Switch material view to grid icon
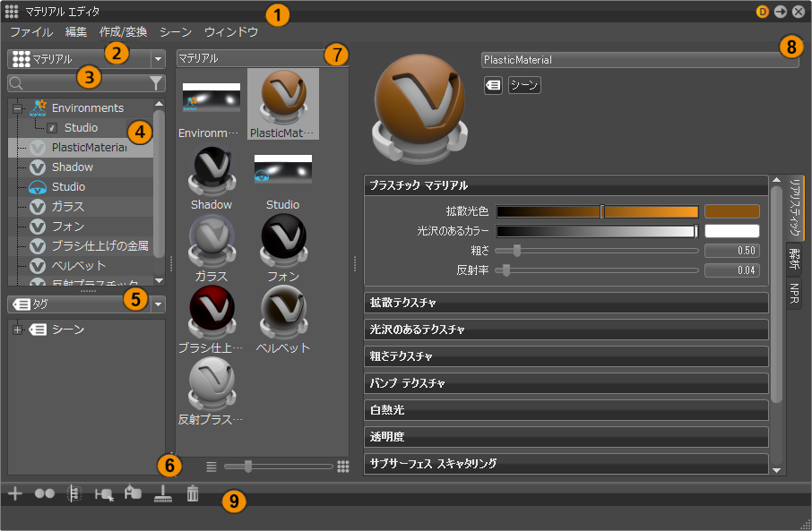812x531 pixels. 343,467
